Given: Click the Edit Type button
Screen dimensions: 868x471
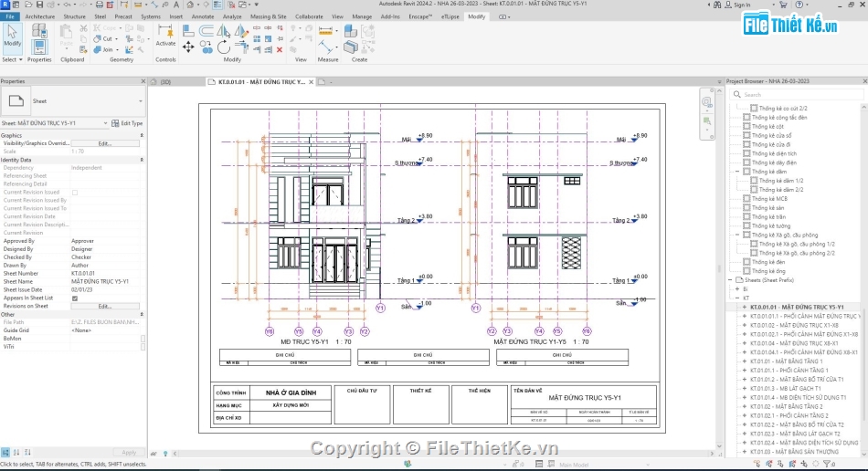Looking at the screenshot, I should click(x=127, y=123).
